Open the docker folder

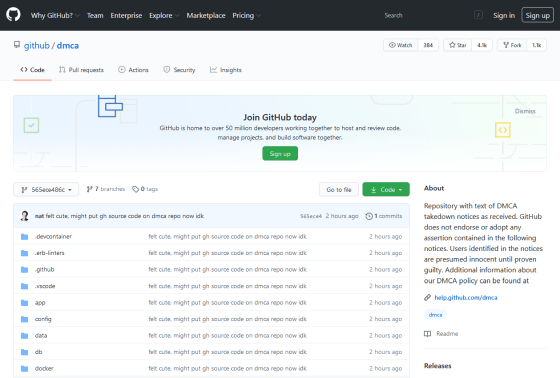44,368
